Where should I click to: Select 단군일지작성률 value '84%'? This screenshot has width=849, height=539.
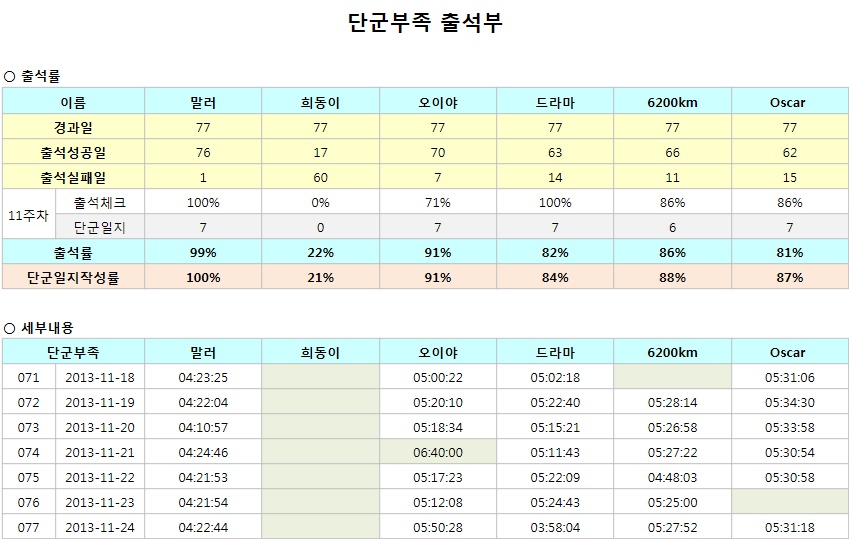pos(555,277)
